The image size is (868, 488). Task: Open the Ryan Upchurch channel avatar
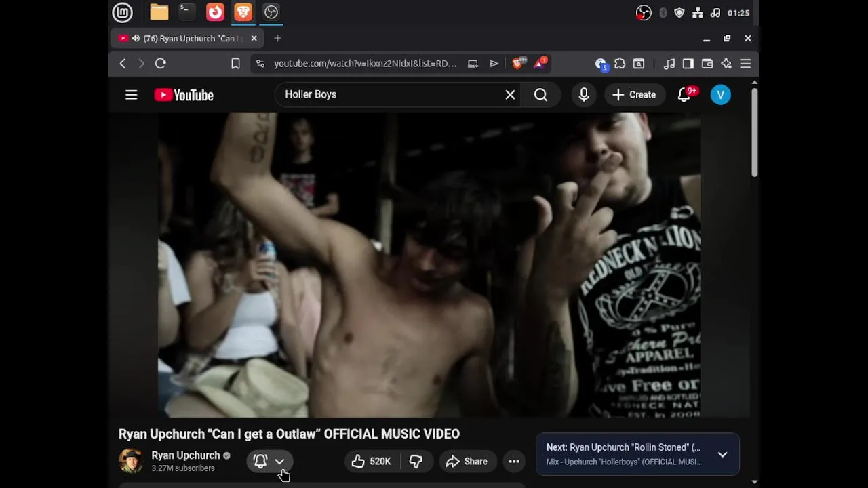131,461
